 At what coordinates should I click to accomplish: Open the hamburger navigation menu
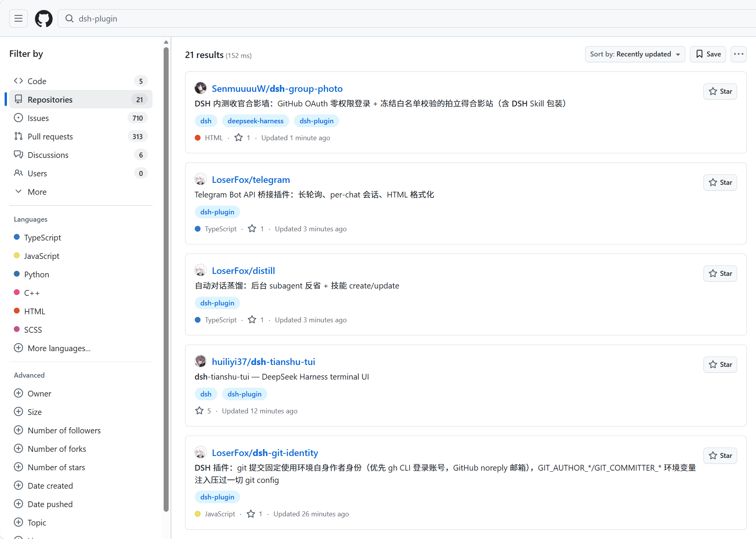pos(18,18)
